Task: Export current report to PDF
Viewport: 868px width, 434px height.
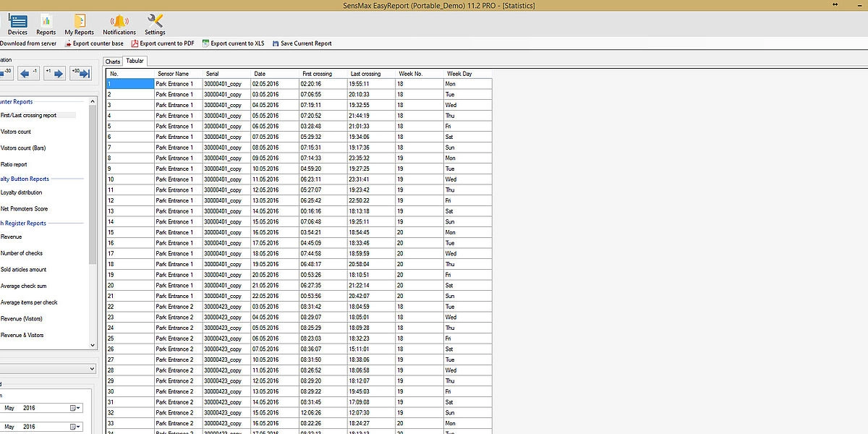Action: click(162, 43)
